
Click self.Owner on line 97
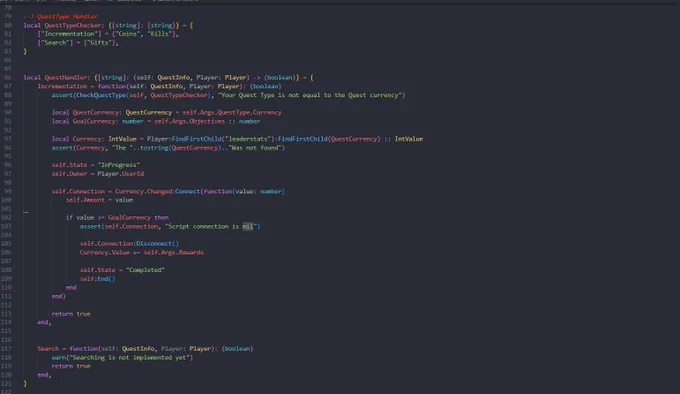(69, 174)
